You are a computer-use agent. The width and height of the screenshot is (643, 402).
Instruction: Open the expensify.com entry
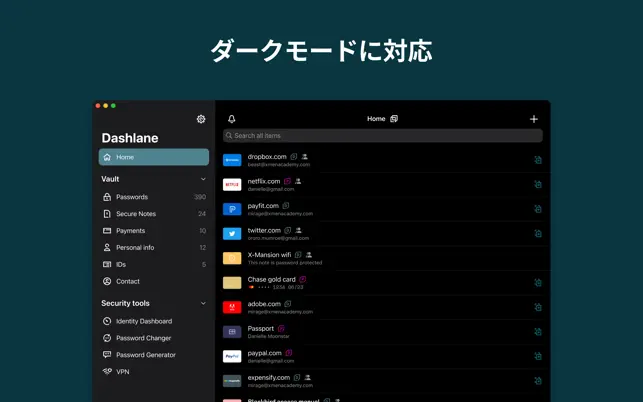(383, 381)
